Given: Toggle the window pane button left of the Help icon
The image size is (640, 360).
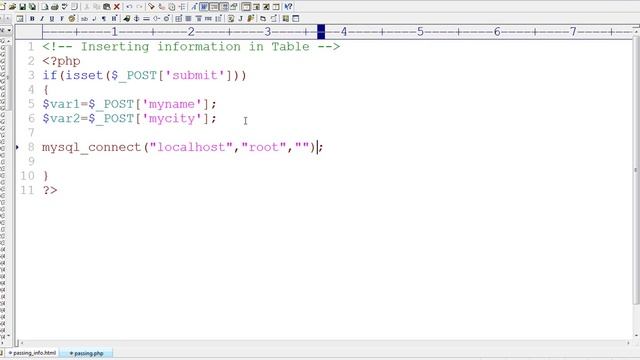Looking at the screenshot, I should tap(276, 7).
